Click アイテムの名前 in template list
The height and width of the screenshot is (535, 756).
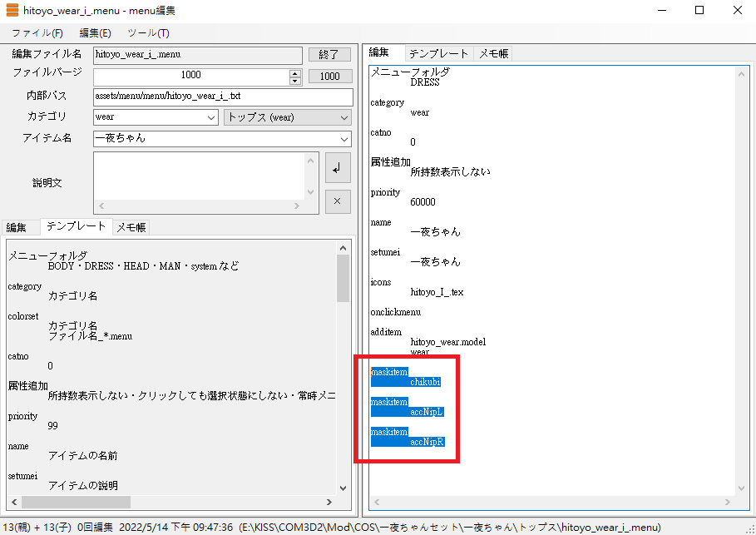(x=83, y=456)
